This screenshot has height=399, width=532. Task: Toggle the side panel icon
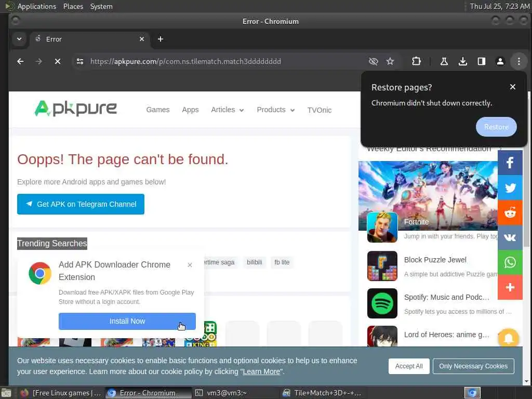(x=482, y=61)
